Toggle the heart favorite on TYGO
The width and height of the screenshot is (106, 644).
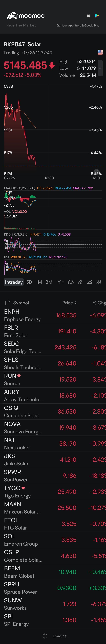(23, 488)
